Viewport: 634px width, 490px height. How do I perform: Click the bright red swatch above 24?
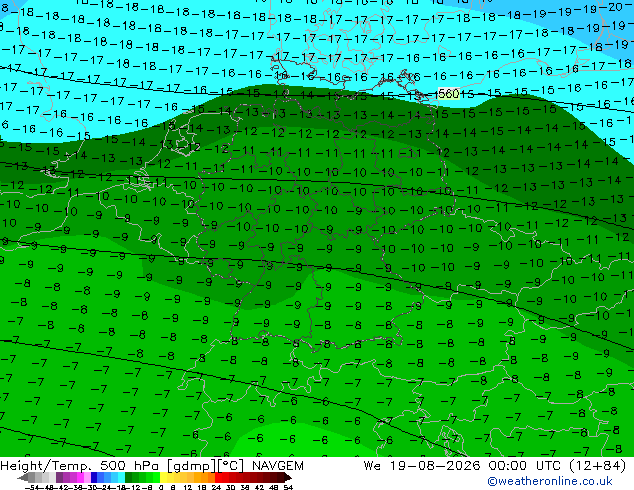[218, 478]
